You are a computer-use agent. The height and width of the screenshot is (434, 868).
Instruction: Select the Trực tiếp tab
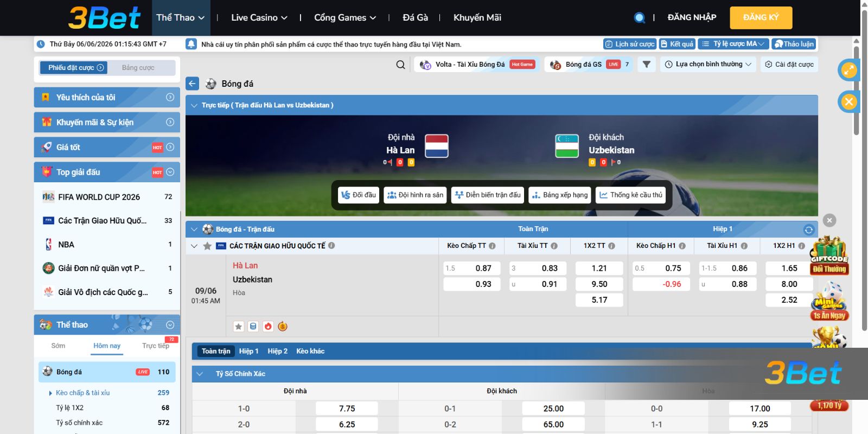pos(156,346)
